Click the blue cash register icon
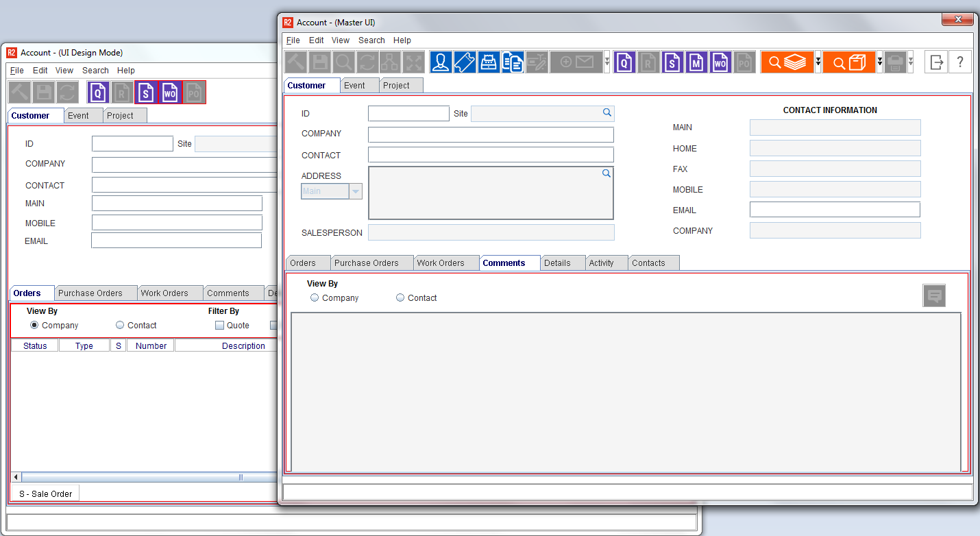Screen dimensions: 980x536 pyautogui.click(x=488, y=62)
